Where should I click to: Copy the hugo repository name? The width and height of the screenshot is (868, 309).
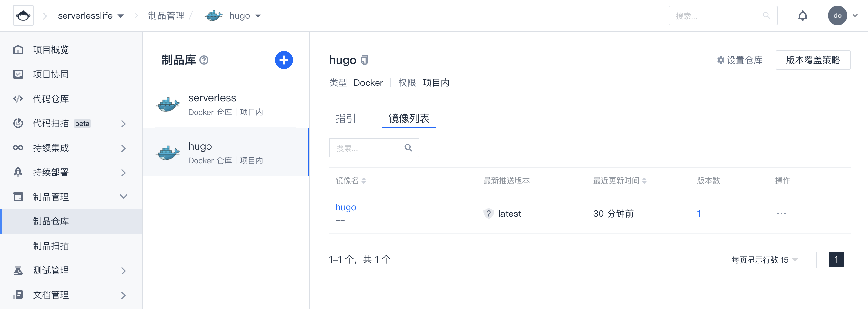tap(365, 60)
